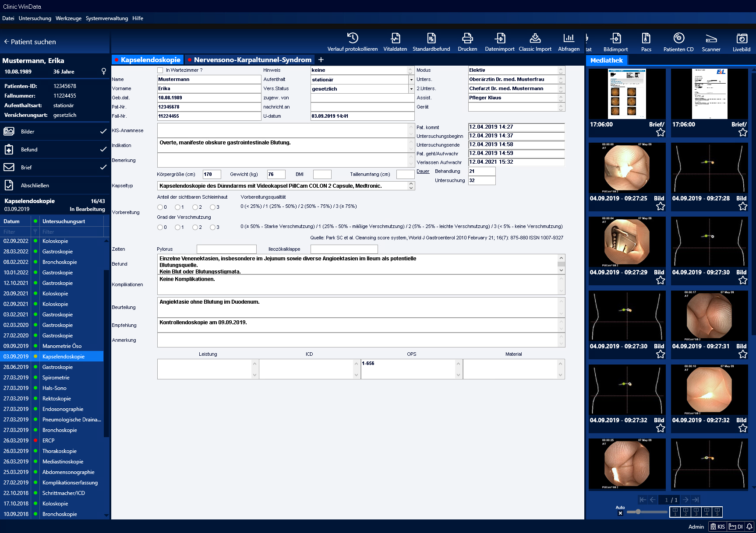This screenshot has width=756, height=533.
Task: Click Abschließen in the sidebar
Action: (x=35, y=186)
